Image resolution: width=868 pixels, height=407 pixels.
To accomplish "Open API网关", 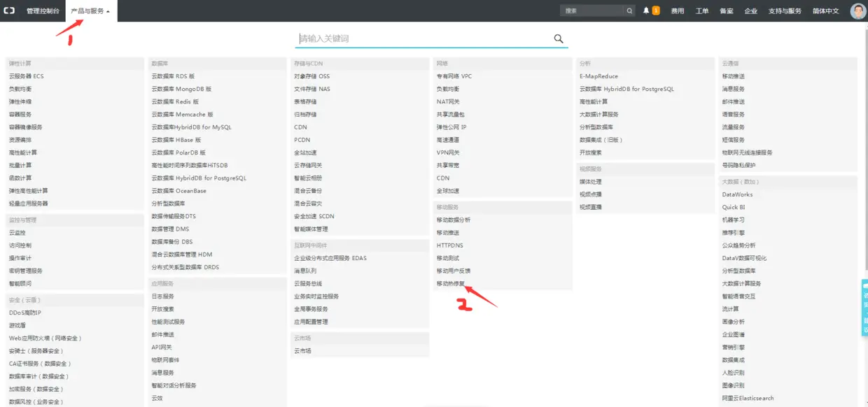I will pos(162,347).
